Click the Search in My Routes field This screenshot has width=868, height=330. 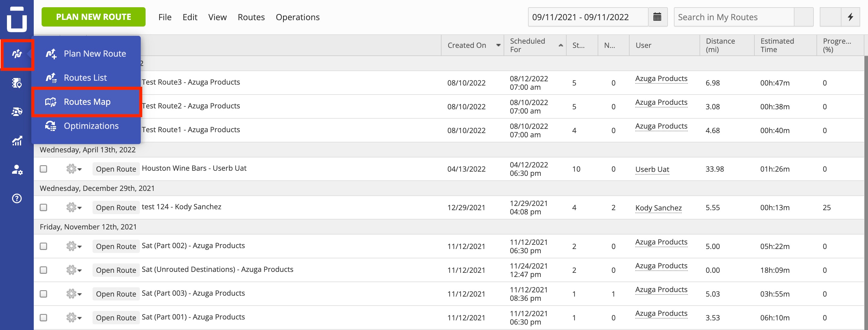[x=734, y=17]
